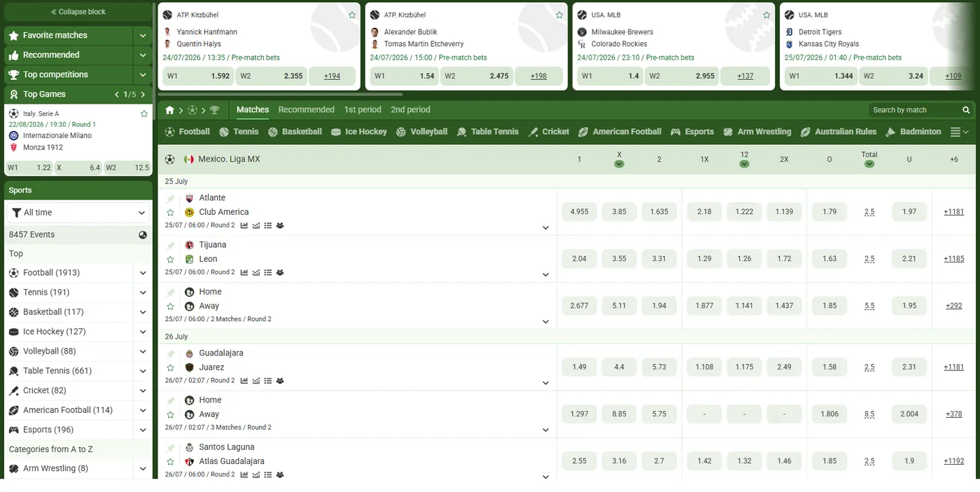Open Esports (196) in sidebar list
980x492 pixels.
click(x=48, y=430)
